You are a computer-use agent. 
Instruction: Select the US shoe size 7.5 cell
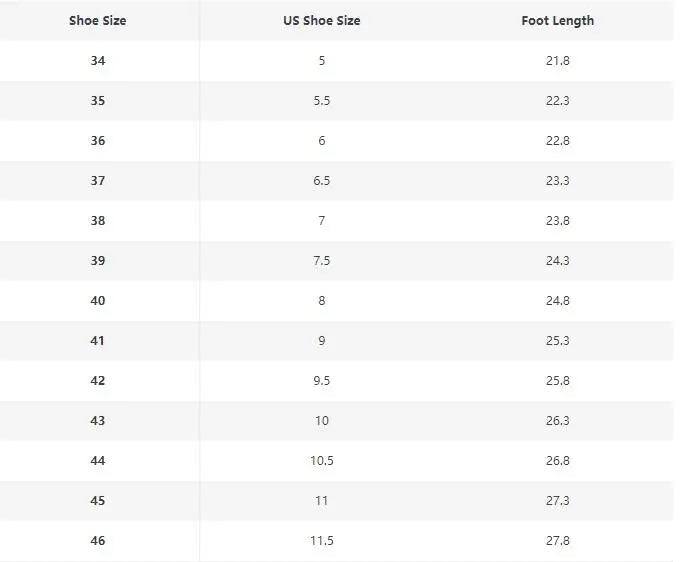[x=322, y=261]
